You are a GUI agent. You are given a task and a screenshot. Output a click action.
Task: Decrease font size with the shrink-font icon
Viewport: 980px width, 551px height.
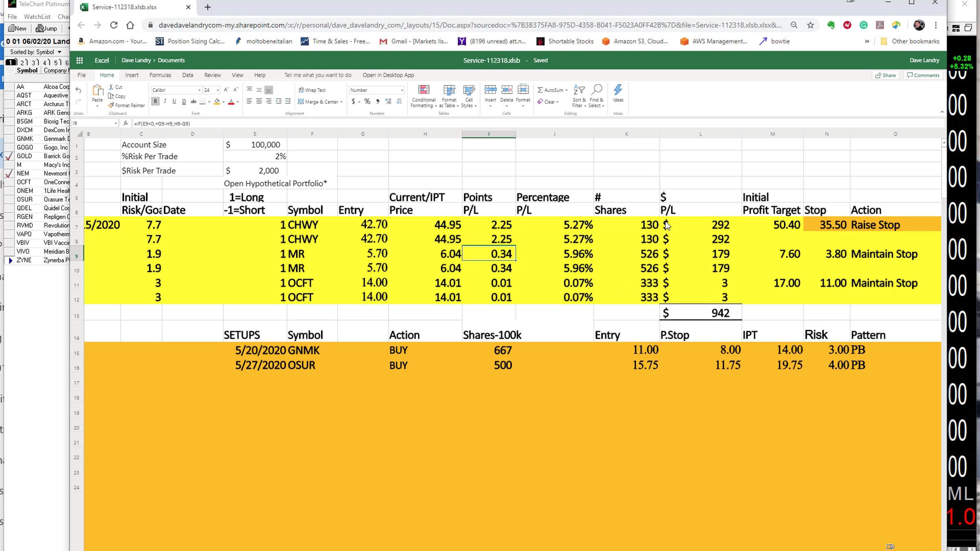[x=236, y=90]
